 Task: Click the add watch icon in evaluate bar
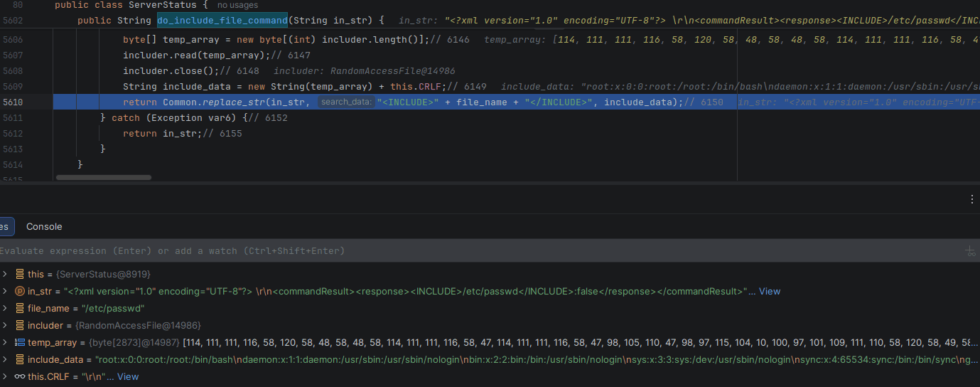tap(970, 251)
